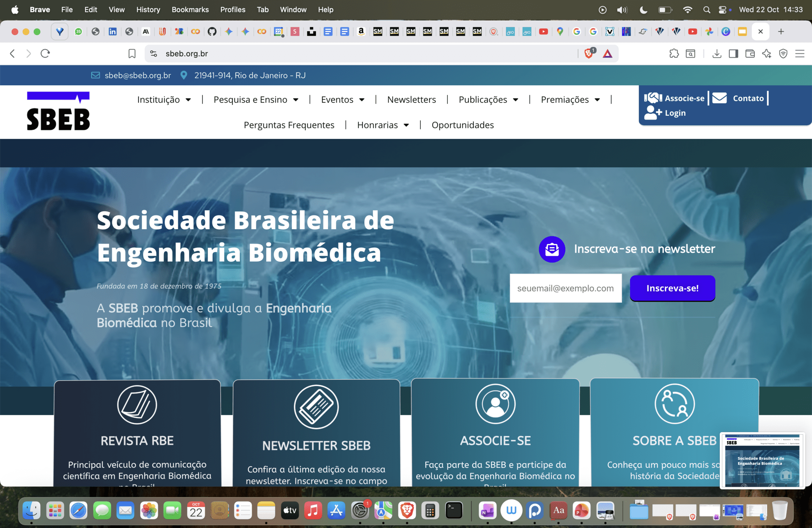Click the newsletter email input field
Viewport: 812px width, 528px height.
tap(565, 288)
